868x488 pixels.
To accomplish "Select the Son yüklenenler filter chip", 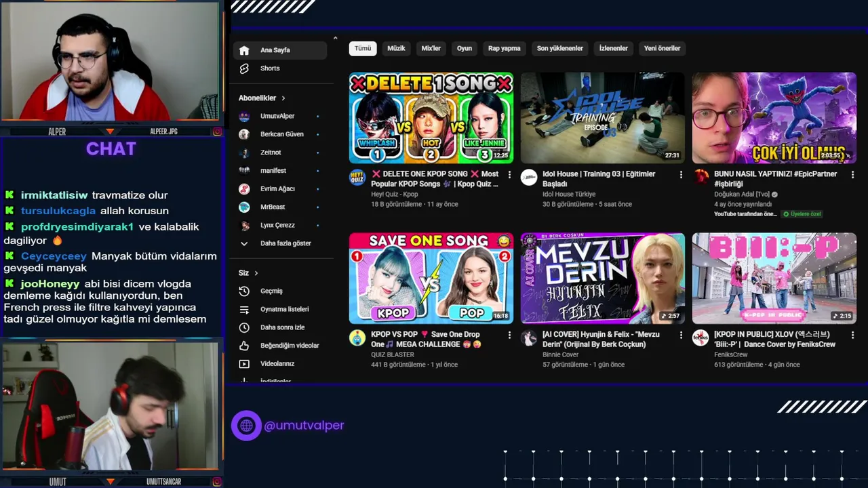I will [x=560, y=48].
